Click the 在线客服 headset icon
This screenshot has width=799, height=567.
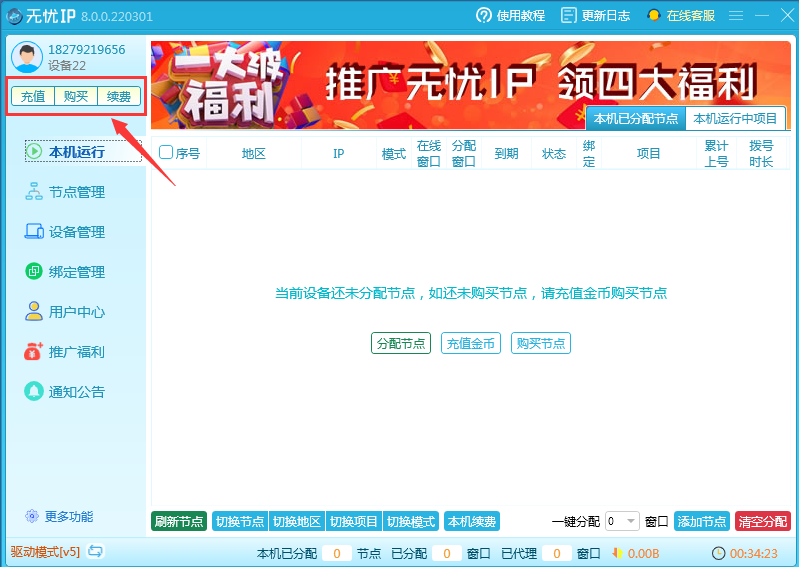click(x=654, y=15)
